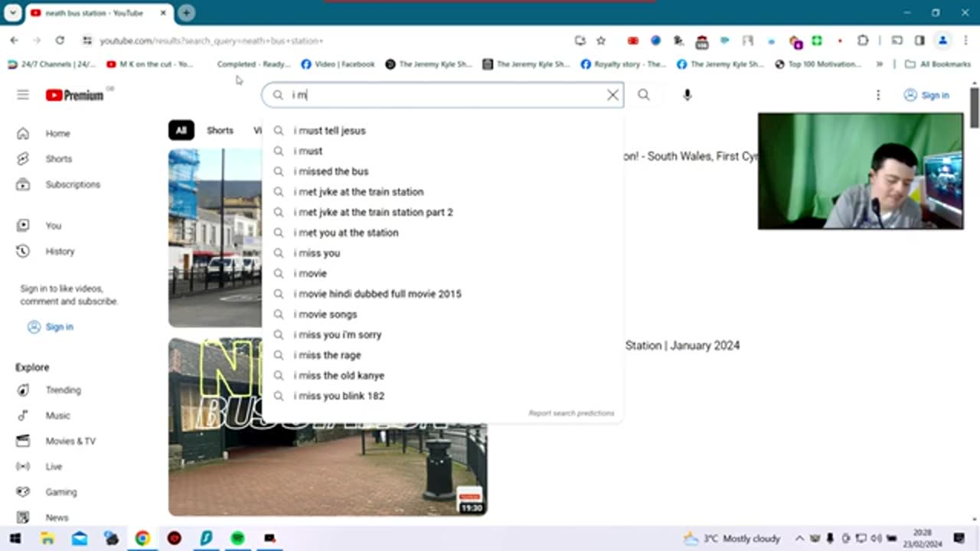Open Chrome in the taskbar
980x551 pixels.
[142, 538]
